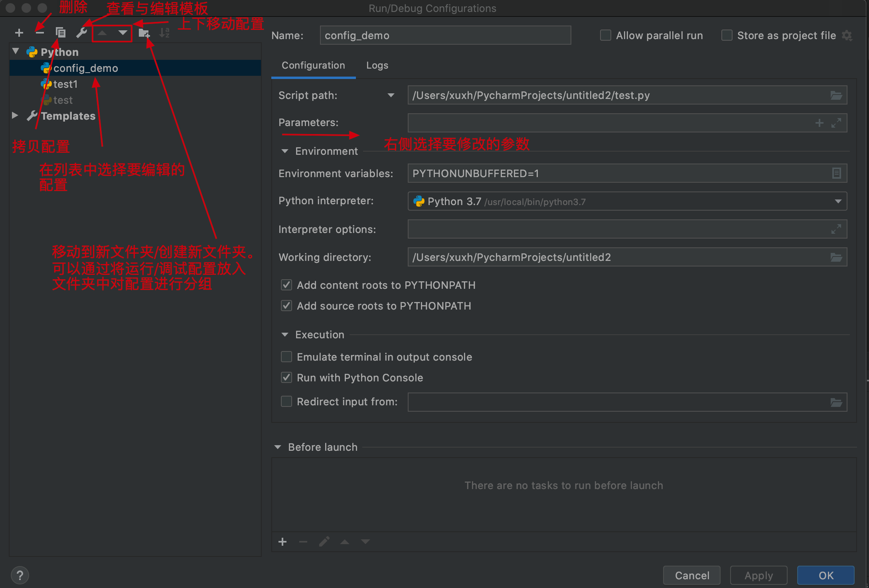This screenshot has height=588, width=869.
Task: Enable Store as project file checkbox
Action: (x=727, y=36)
